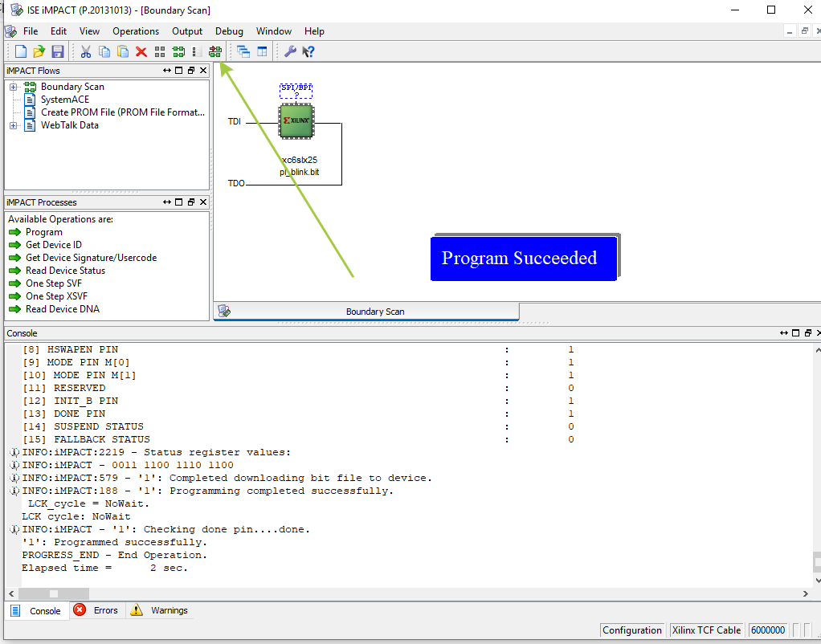Click the grayed list-style toolbar icon
Image resolution: width=821 pixels, height=644 pixels.
pos(197,51)
